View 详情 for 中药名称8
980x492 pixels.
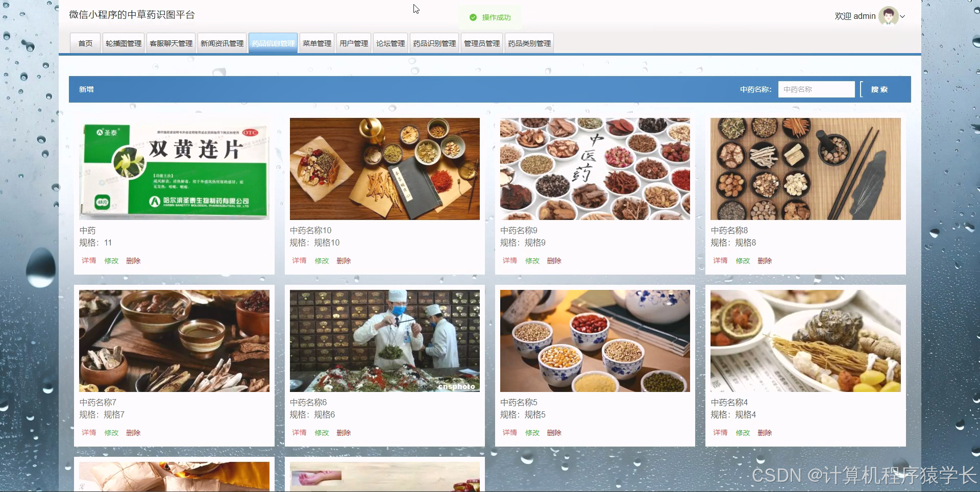tap(720, 261)
